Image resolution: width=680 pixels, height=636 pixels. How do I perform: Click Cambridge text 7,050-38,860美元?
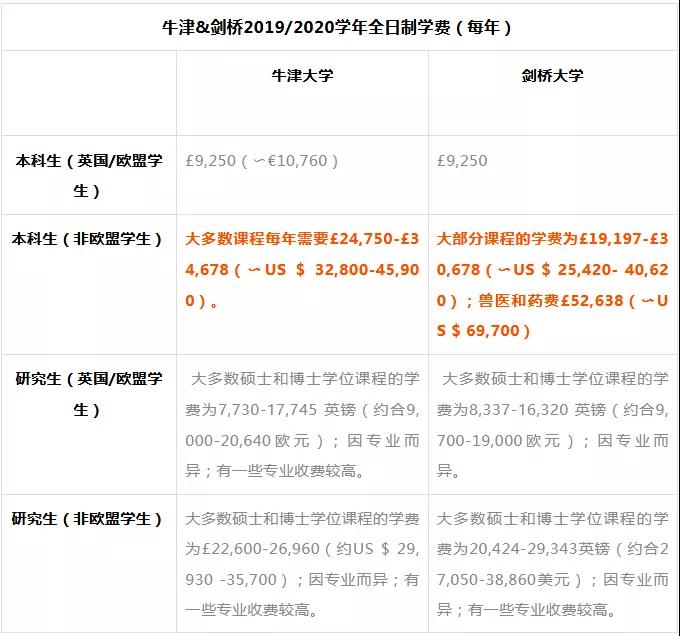click(503, 580)
